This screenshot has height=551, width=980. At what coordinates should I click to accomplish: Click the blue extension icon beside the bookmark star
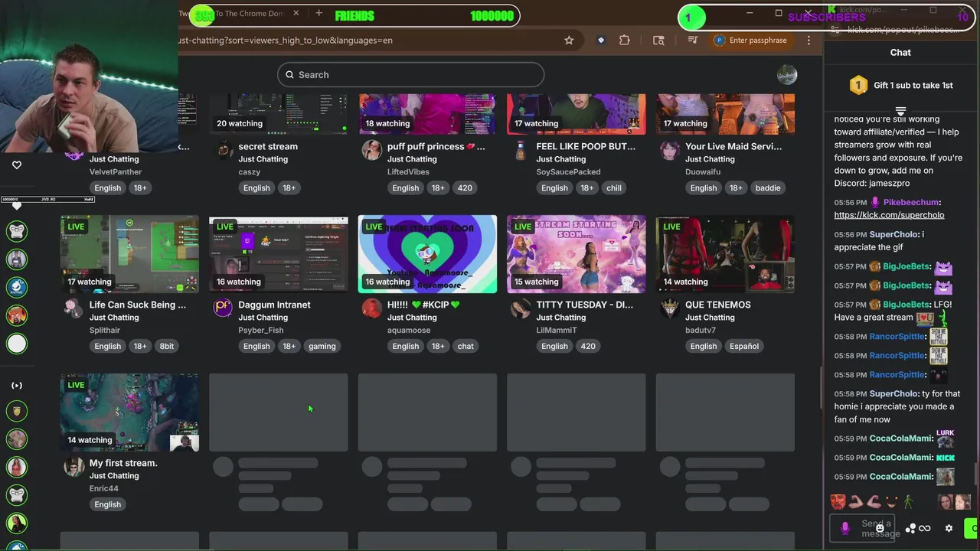pos(601,41)
